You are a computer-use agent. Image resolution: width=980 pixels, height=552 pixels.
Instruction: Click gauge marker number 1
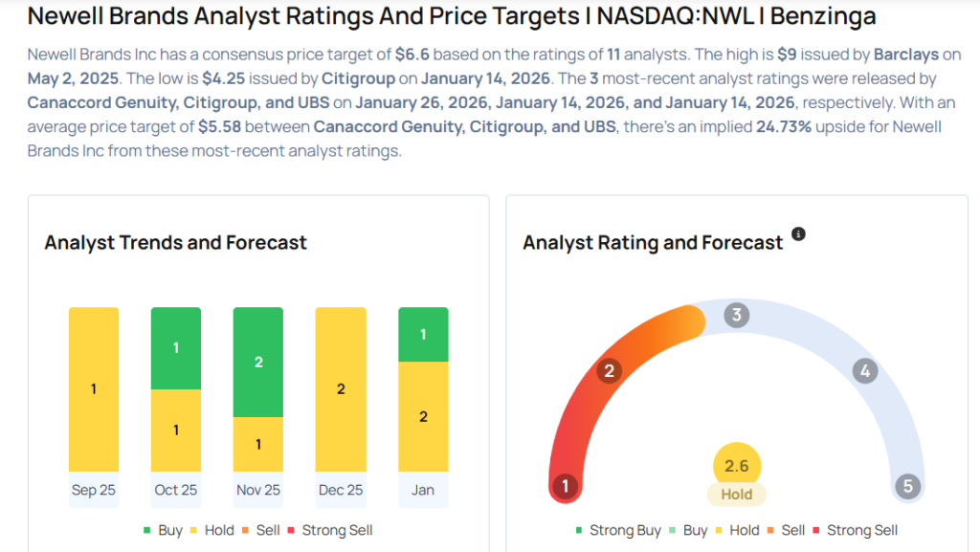point(565,486)
